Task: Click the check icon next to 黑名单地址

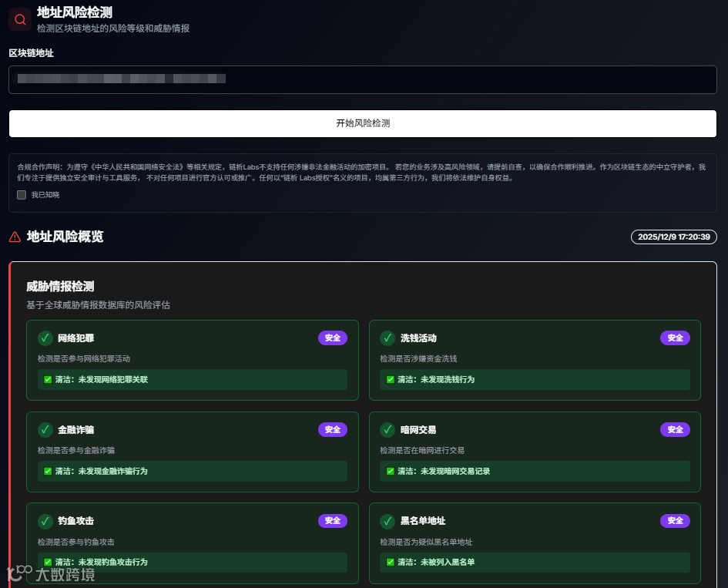Action: point(387,521)
